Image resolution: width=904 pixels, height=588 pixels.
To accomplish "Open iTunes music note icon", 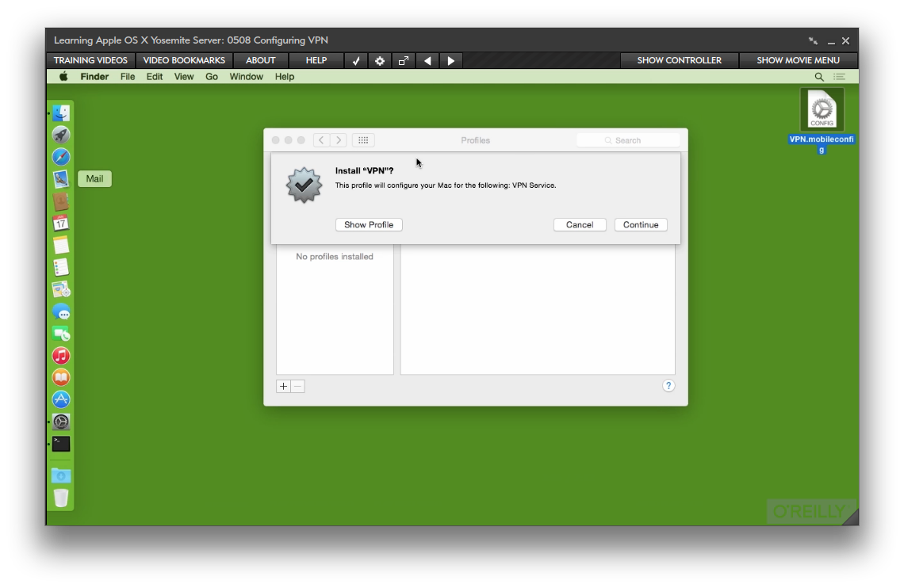I will click(61, 355).
